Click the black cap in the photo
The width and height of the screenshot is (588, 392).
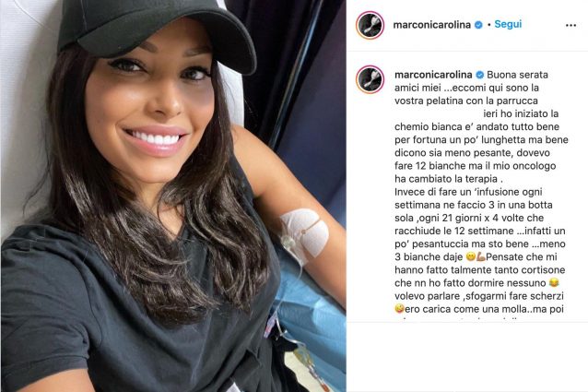click(x=154, y=32)
